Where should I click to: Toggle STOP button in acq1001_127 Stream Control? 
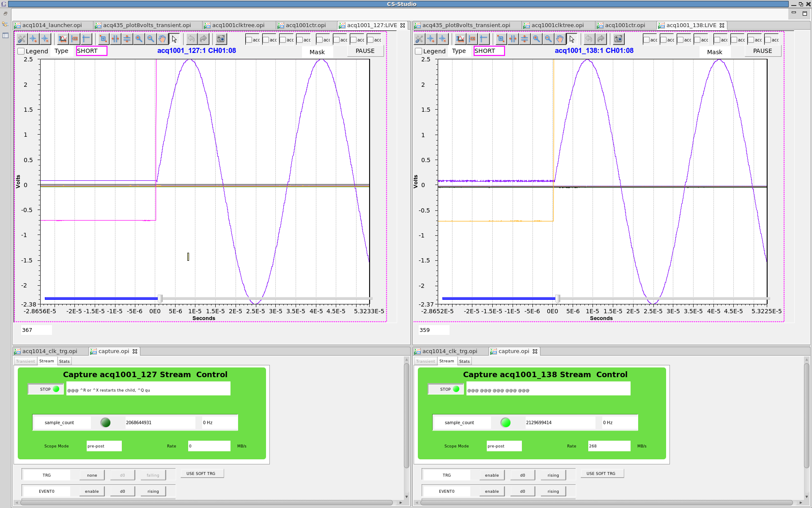coord(46,389)
